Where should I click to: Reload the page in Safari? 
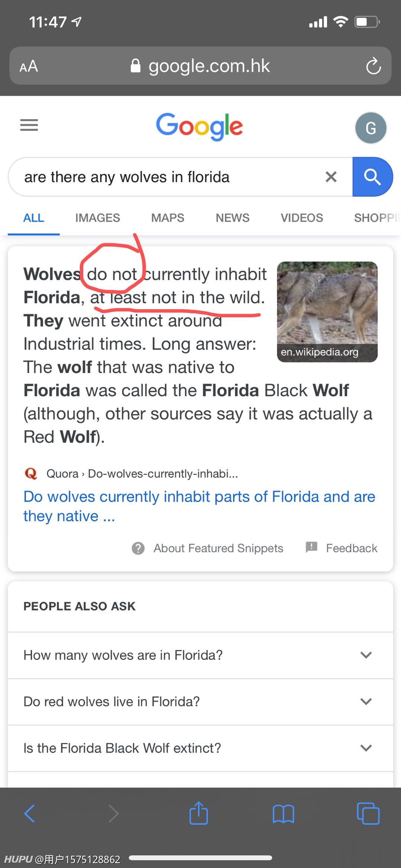[373, 66]
